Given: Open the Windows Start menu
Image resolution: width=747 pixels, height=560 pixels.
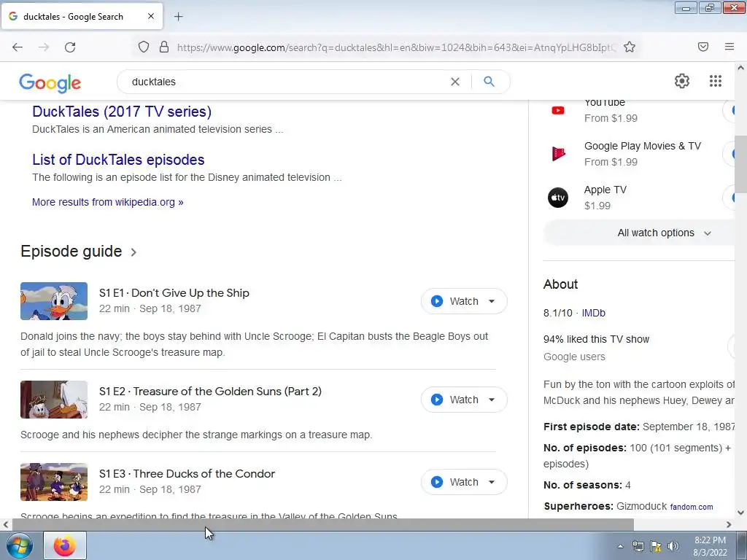Looking at the screenshot, I should point(18,545).
